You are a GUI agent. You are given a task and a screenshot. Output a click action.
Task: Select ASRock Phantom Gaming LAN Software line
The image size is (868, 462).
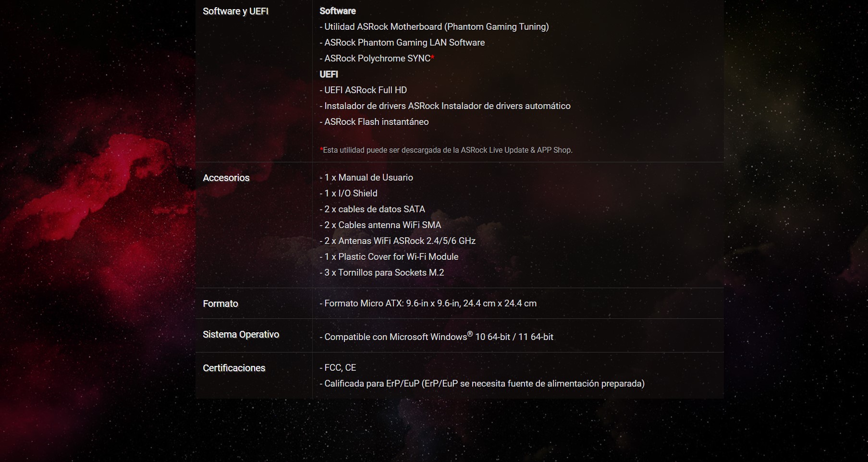pyautogui.click(x=402, y=42)
